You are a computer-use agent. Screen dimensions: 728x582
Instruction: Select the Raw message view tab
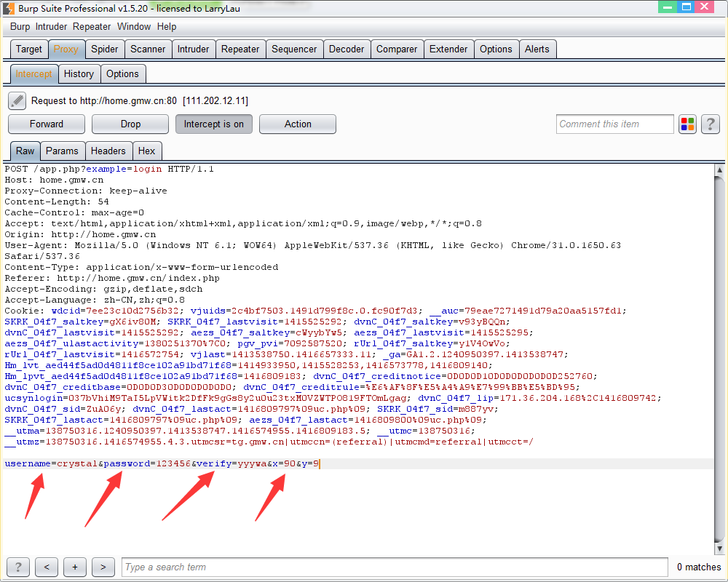pos(25,151)
